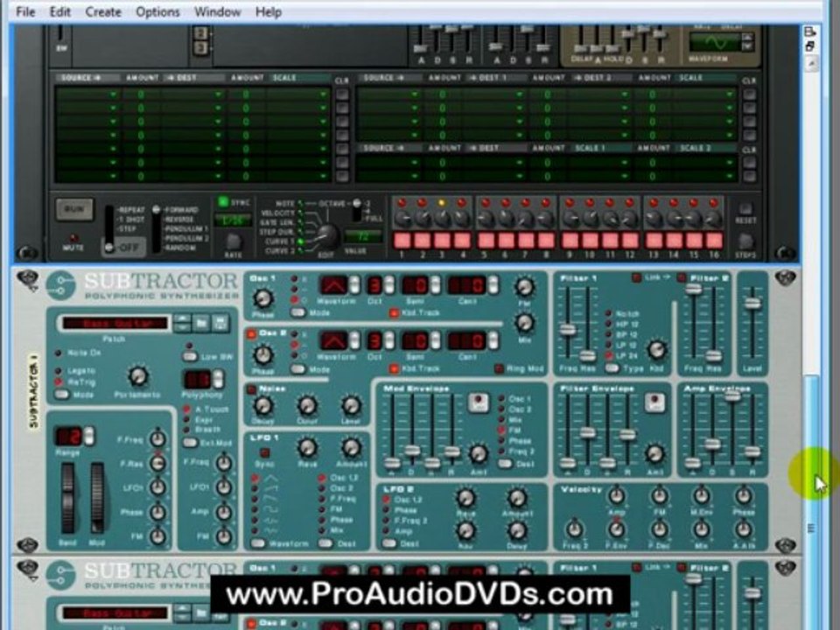Click the oscillator FM knob in upper Subtractor
Image resolution: width=840 pixels, height=630 pixels.
pyautogui.click(x=524, y=288)
